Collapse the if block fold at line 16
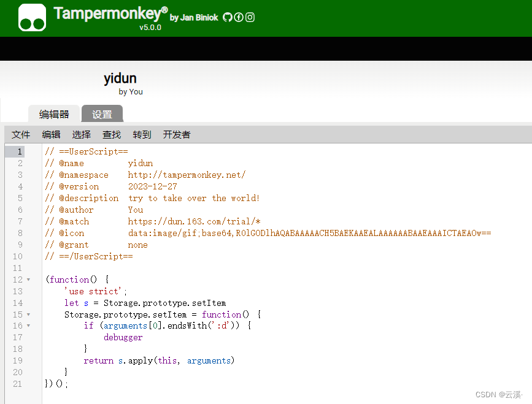Image resolution: width=532 pixels, height=404 pixels. (x=28, y=326)
